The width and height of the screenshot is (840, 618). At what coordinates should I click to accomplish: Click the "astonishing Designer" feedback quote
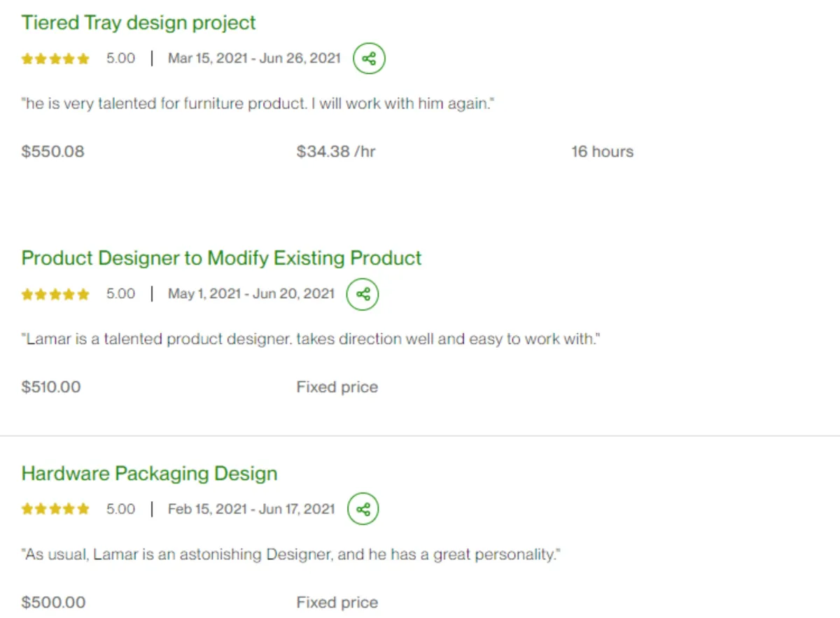291,555
